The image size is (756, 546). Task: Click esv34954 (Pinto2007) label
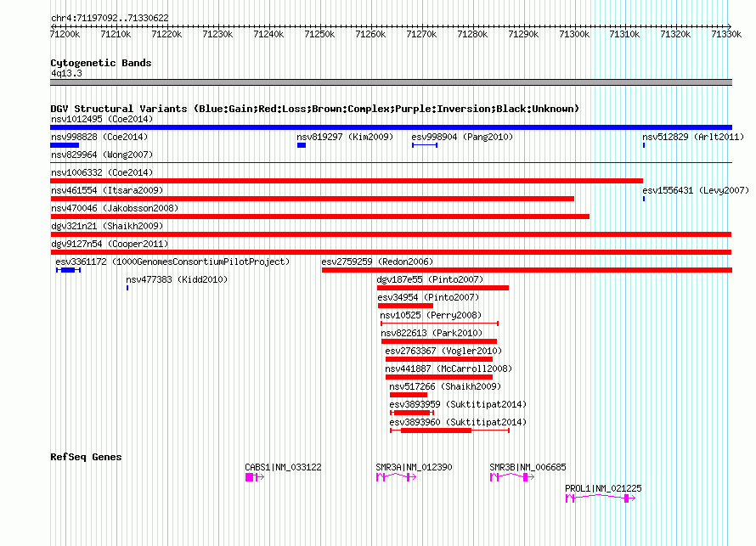click(428, 297)
